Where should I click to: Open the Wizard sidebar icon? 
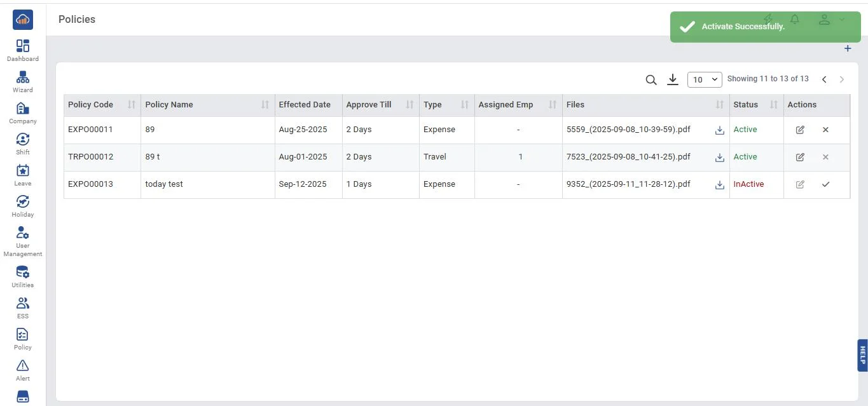(x=23, y=81)
